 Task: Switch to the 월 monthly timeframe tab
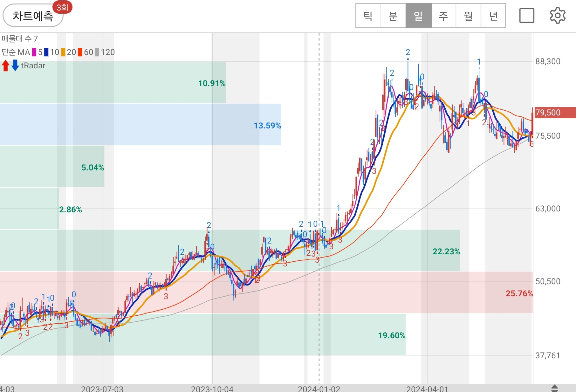tap(468, 16)
